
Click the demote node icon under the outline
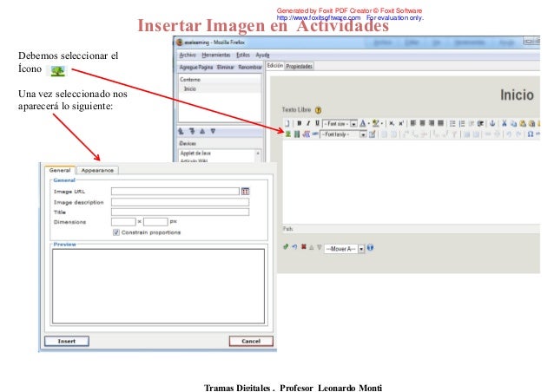coord(192,131)
